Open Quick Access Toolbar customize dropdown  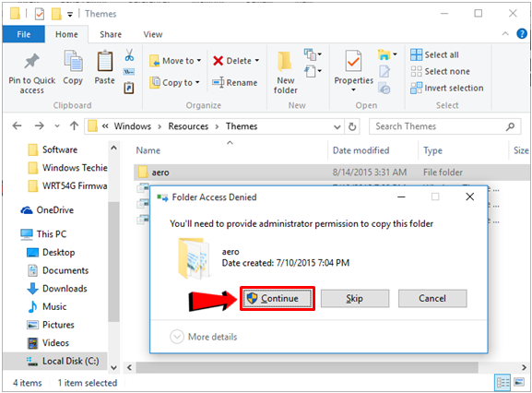[70, 14]
